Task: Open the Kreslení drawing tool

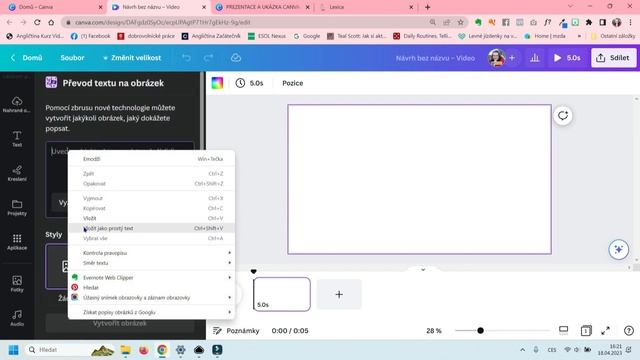Action: (17, 173)
